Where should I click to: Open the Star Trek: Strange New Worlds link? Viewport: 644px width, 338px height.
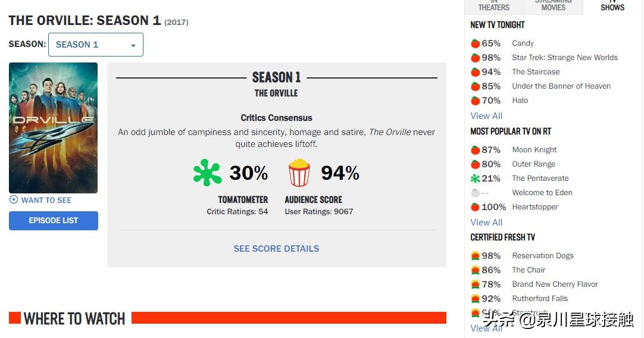coord(564,58)
